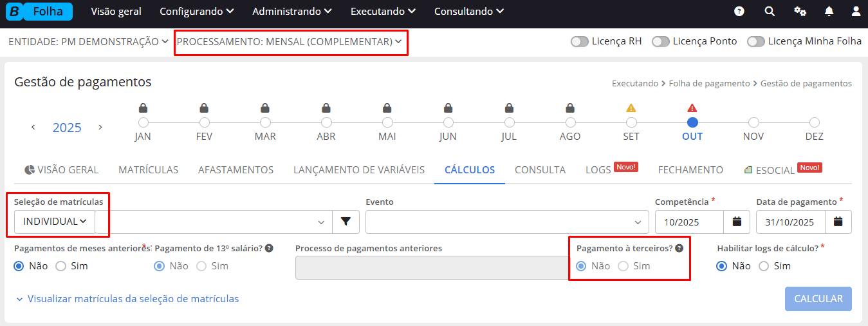Click the filter funnel icon for matrículas
This screenshot has height=326, width=868.
pos(346,222)
